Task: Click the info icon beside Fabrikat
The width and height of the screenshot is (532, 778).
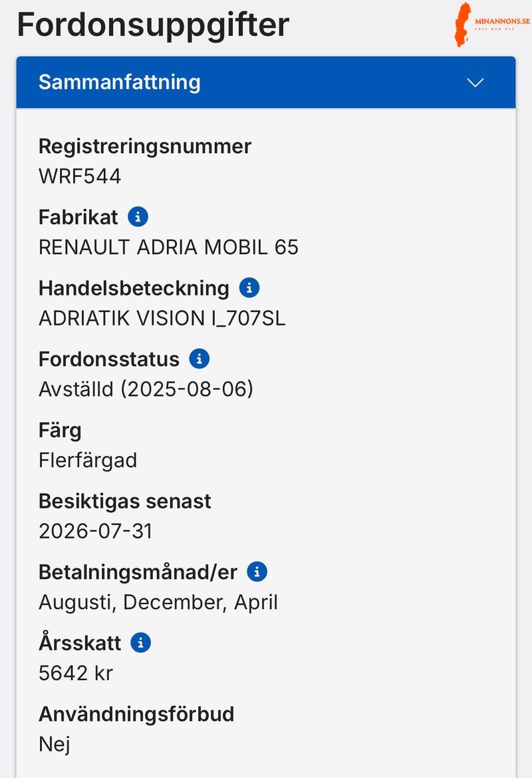Action: 138,216
